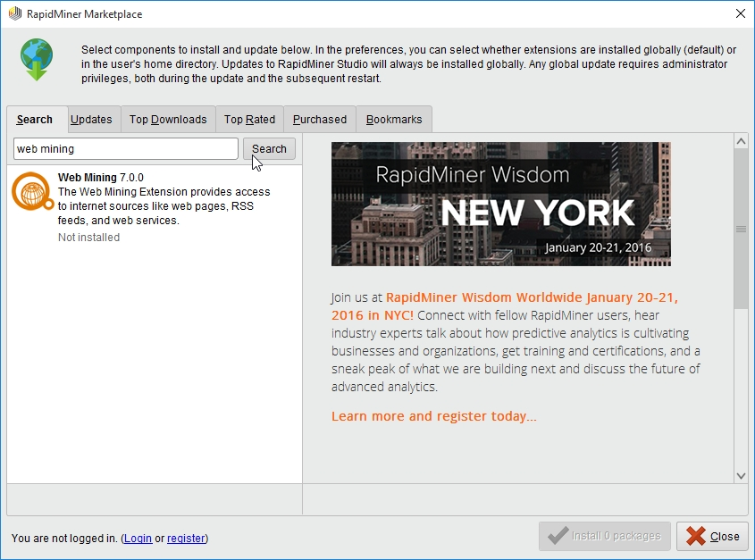The height and width of the screenshot is (560, 755).
Task: Click the RapidMiner Wisdom New York banner
Action: 501,204
